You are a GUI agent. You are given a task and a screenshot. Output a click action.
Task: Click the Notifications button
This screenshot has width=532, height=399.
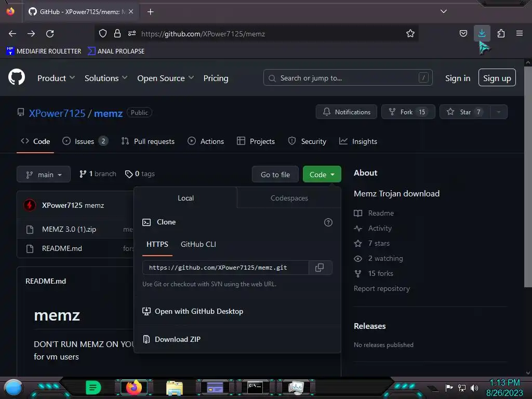(x=347, y=112)
